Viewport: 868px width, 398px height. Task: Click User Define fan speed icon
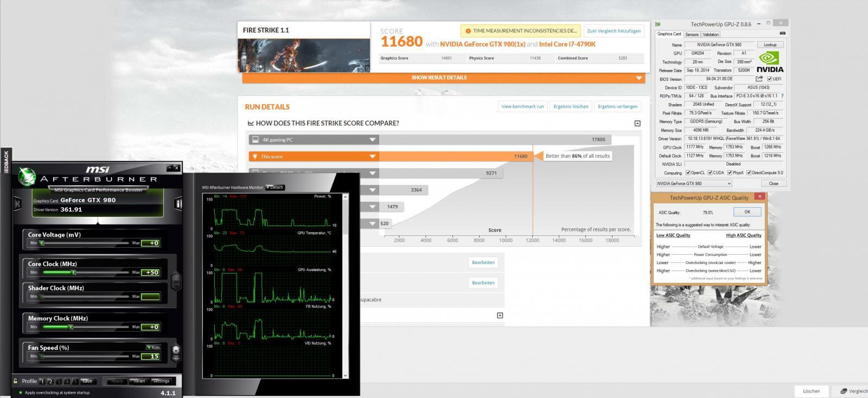[x=175, y=353]
